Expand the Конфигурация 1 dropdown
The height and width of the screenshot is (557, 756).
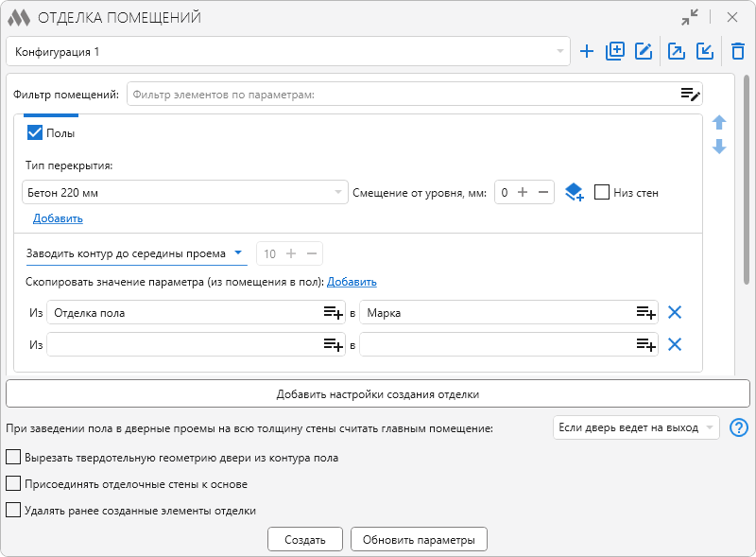pos(559,52)
